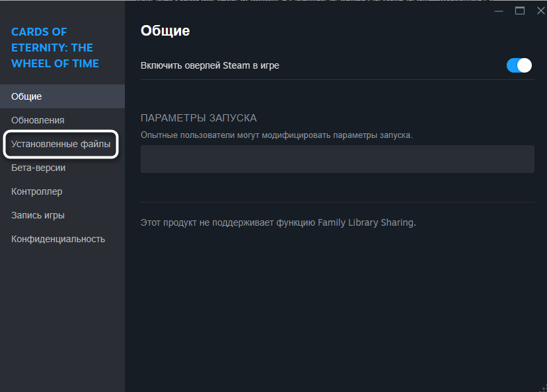Toggle the Steam overlay switch off
547x392 pixels.
tap(519, 65)
